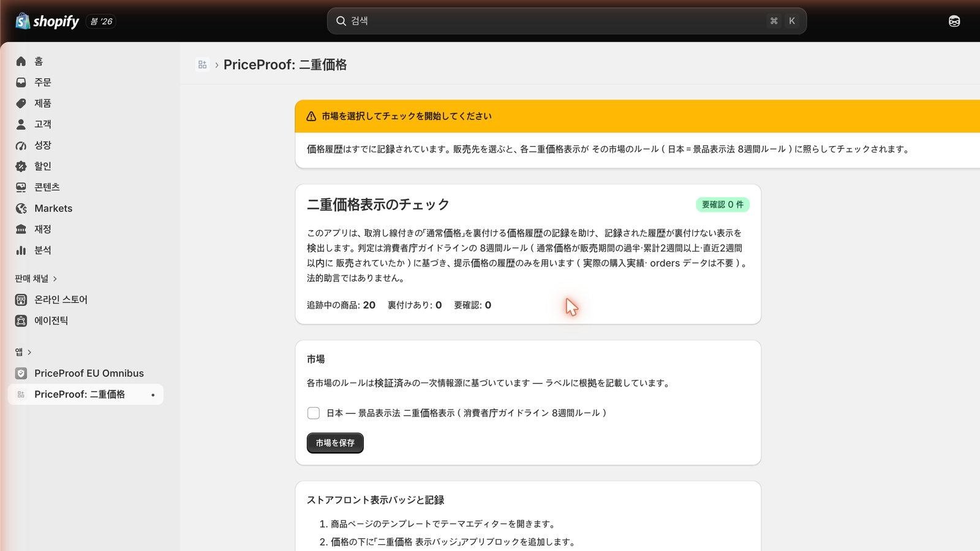Click the ⌘ K shortcut hint
This screenshot has height=551, width=980.
(x=783, y=21)
